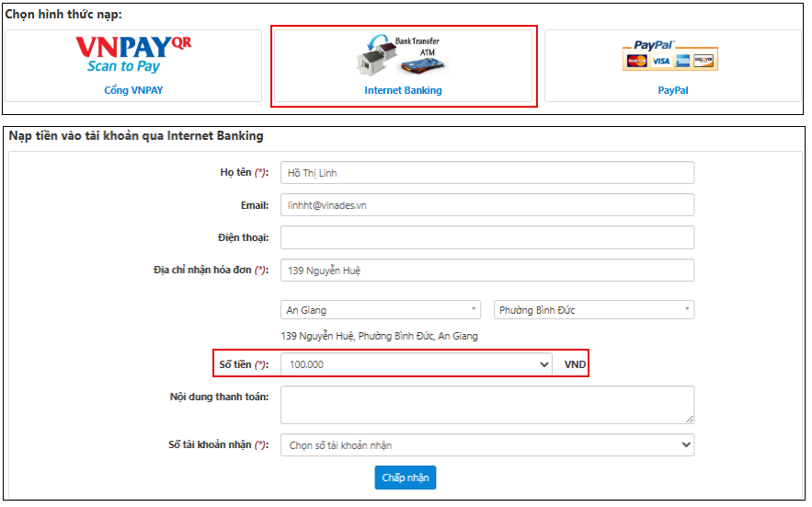Open the Phường Bình Đức ward dropdown

tap(594, 310)
